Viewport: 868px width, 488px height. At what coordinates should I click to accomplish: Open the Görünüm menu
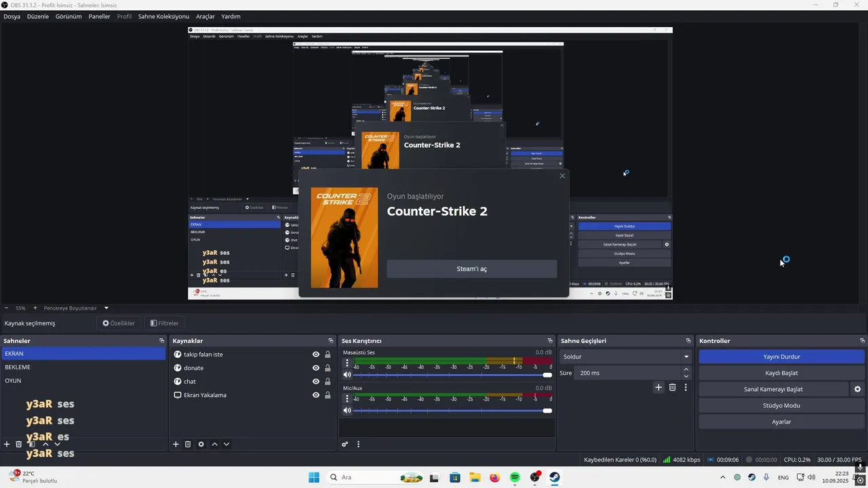click(x=68, y=16)
